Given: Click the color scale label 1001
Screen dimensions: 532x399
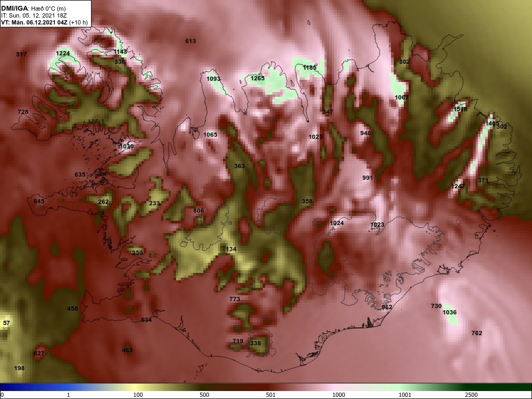Looking at the screenshot, I should pyautogui.click(x=405, y=395).
